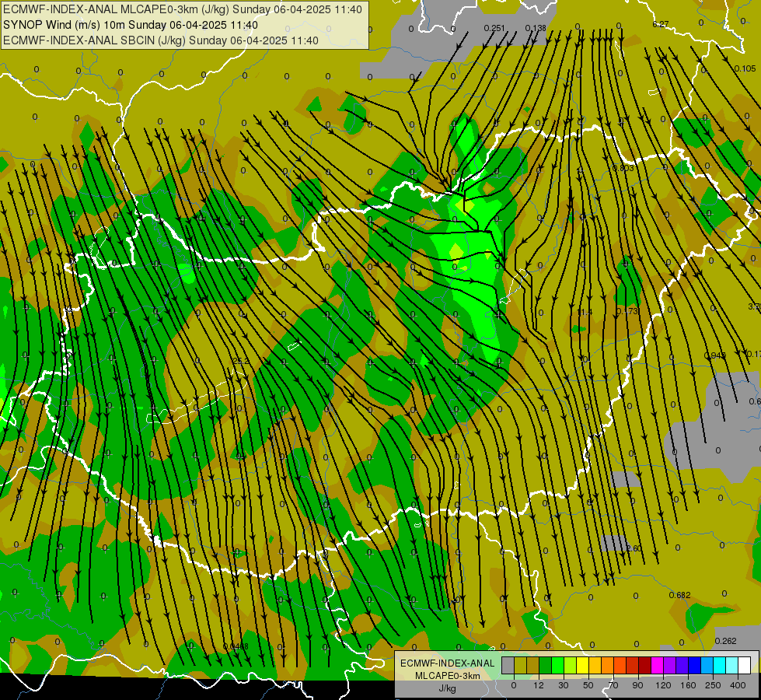
Task: Click the map value 2.60
Action: (x=634, y=548)
